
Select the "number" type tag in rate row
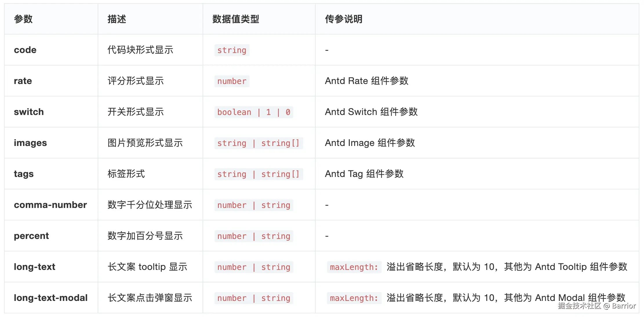coord(232,81)
